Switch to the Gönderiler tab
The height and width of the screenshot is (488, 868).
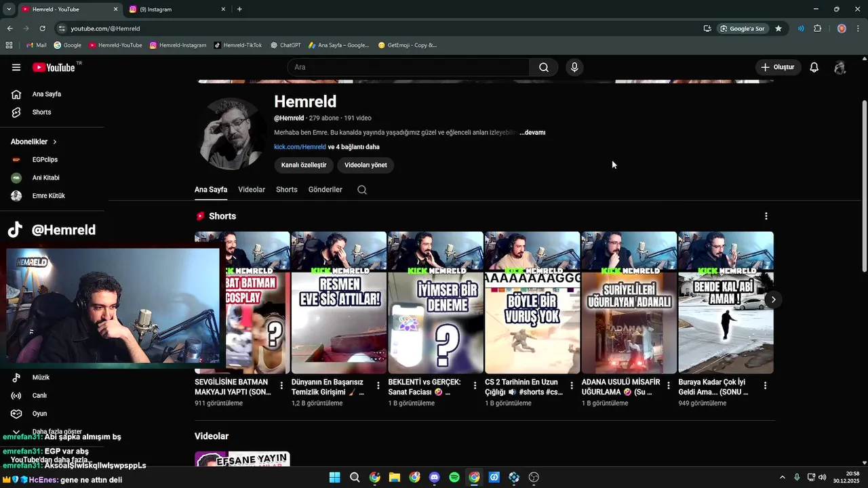click(325, 190)
